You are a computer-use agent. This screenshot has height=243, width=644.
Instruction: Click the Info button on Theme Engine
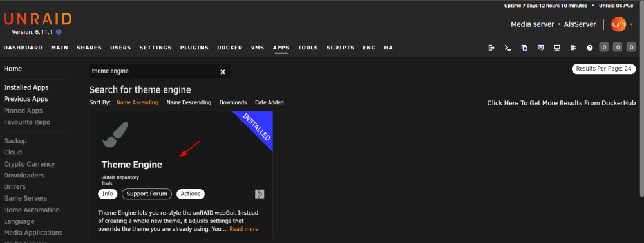pyautogui.click(x=108, y=194)
